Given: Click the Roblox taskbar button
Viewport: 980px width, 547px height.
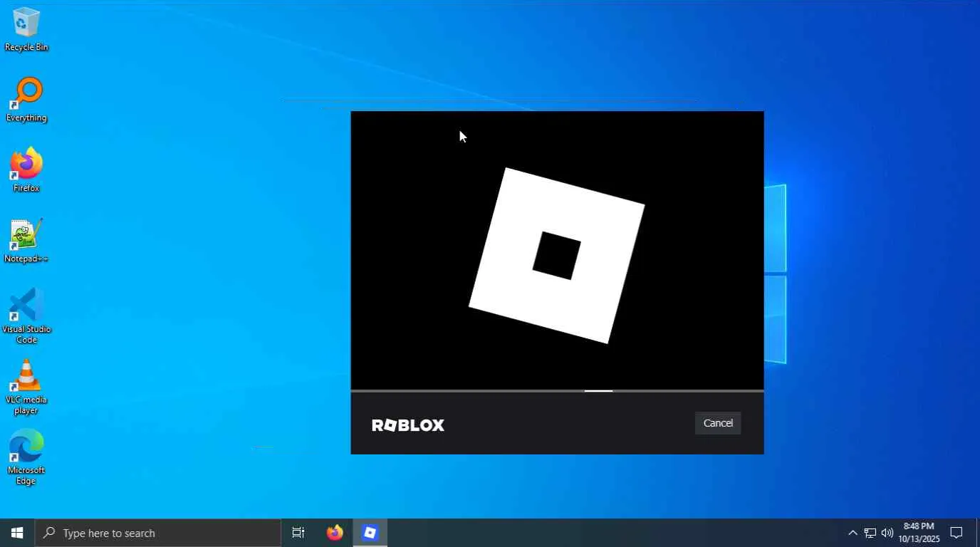Looking at the screenshot, I should click(x=370, y=533).
